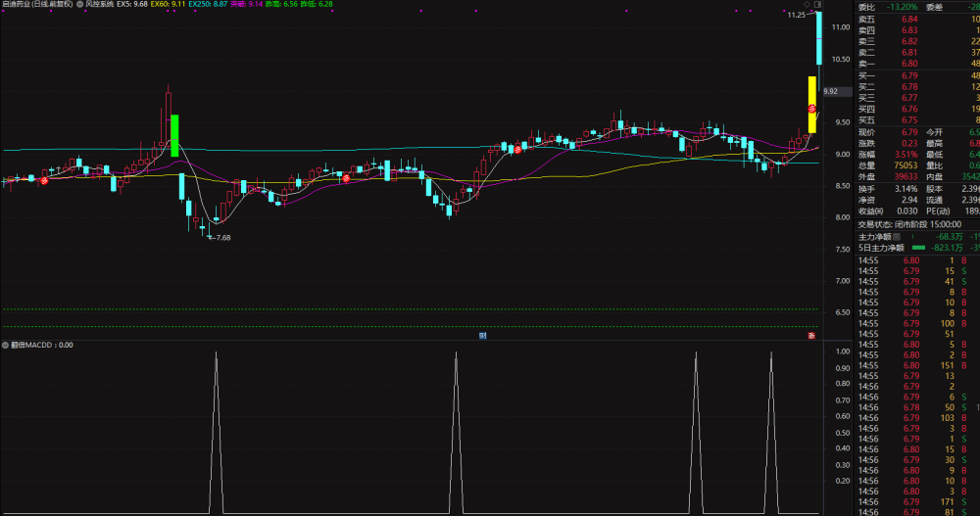Click the 主力净额 -68.3万 value

949,237
